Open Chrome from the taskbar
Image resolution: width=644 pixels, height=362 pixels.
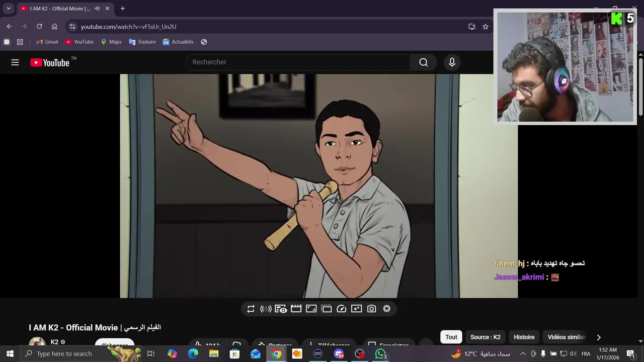coord(276,354)
